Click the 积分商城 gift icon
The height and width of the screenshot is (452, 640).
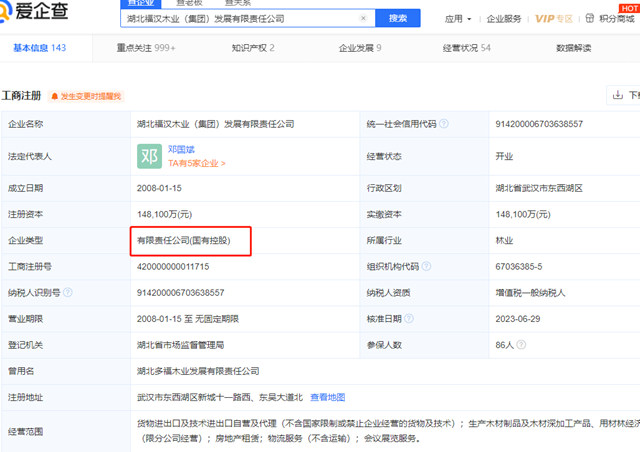(590, 18)
